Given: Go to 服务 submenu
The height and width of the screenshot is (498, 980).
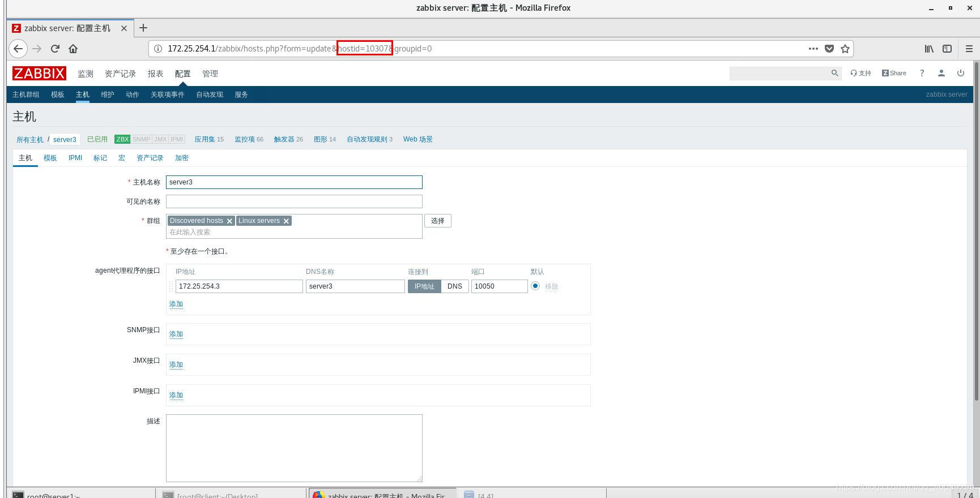Looking at the screenshot, I should [x=241, y=95].
